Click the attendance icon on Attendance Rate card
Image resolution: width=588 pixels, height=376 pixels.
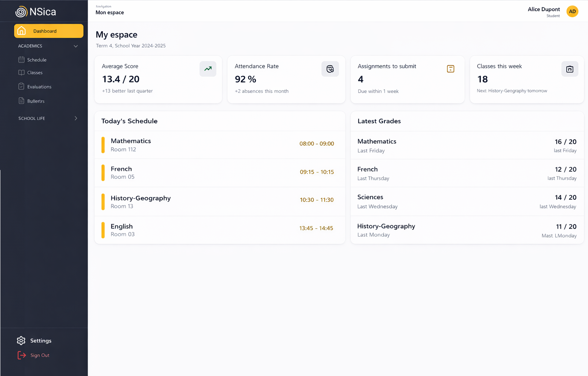click(x=330, y=69)
